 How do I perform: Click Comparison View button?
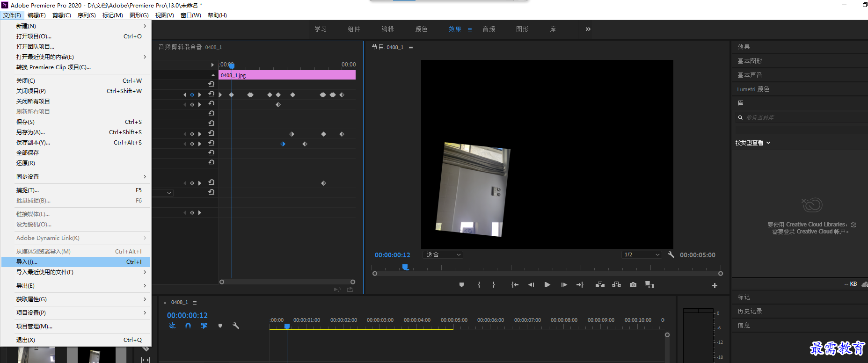coord(649,285)
